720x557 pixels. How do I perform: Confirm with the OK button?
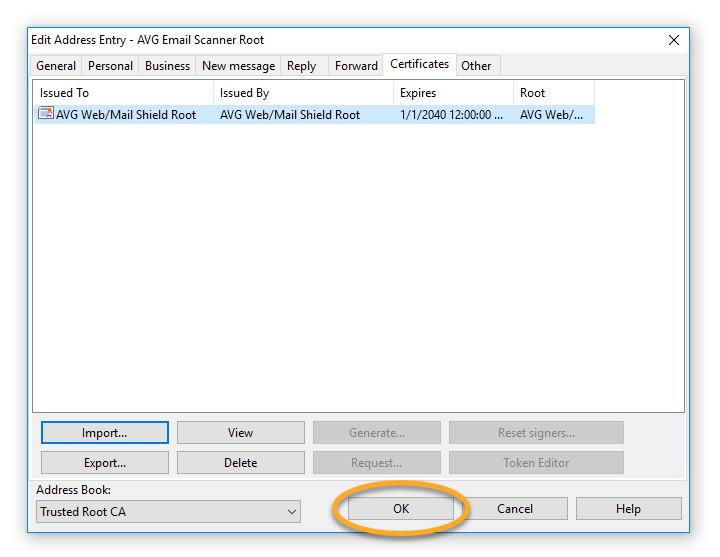(401, 508)
